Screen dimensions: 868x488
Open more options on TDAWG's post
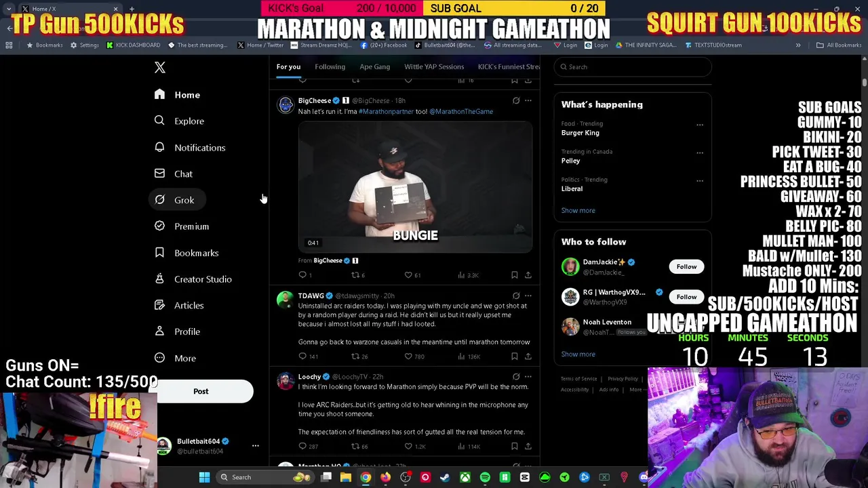528,296
